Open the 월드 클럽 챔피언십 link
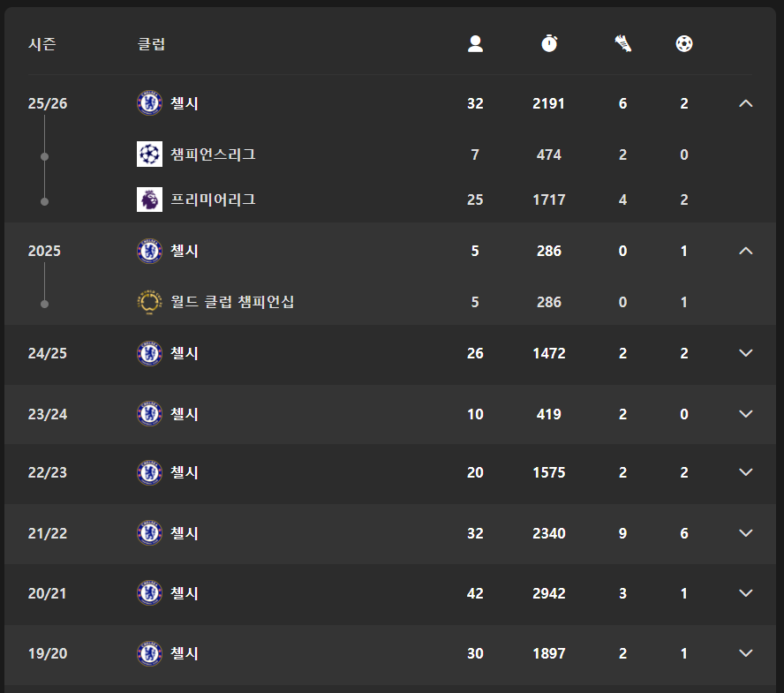Viewport: 784px width, 693px height. [x=232, y=302]
